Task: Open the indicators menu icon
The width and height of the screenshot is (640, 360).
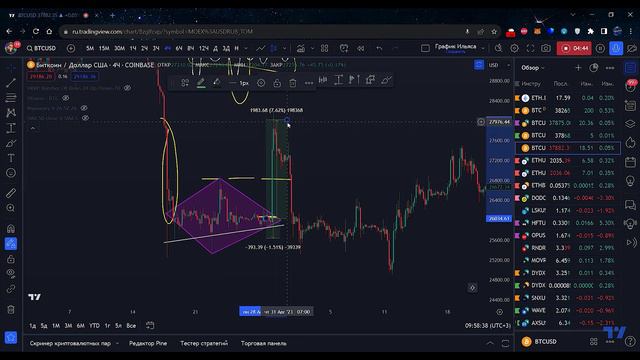Action: coord(301,48)
